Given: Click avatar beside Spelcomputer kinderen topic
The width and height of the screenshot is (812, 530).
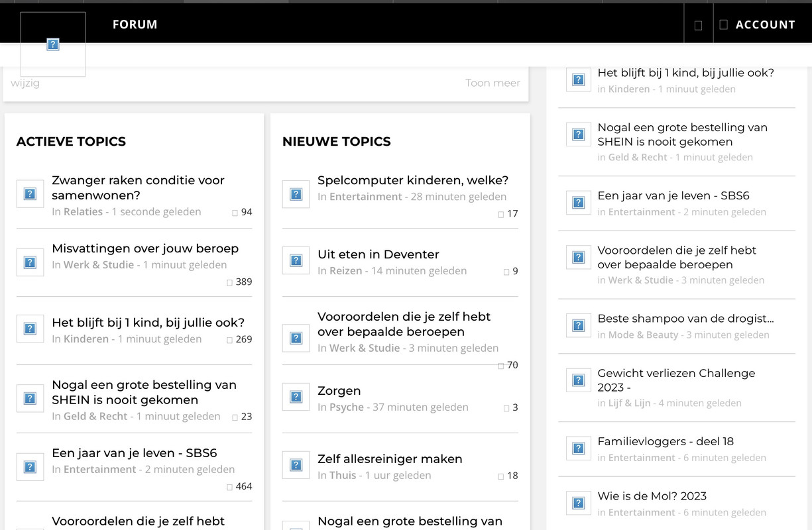Looking at the screenshot, I should tap(296, 194).
